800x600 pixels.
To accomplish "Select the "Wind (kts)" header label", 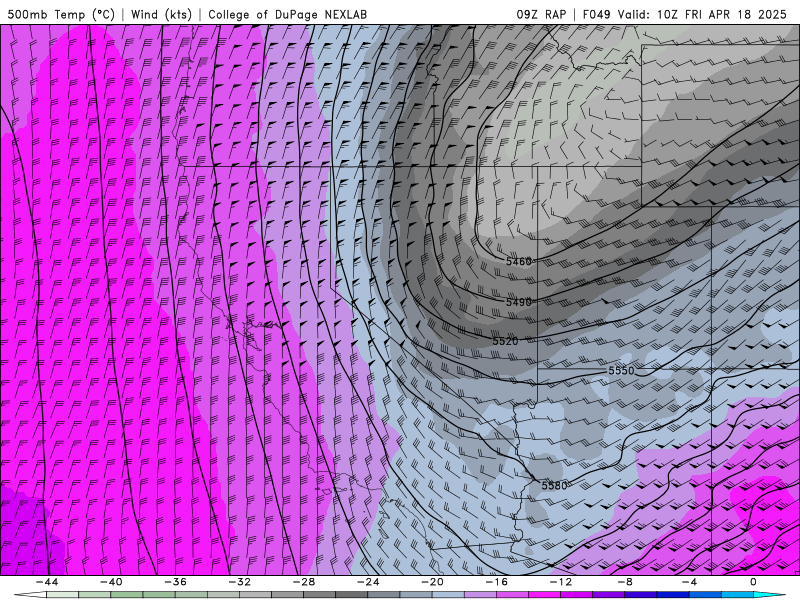I will tap(161, 14).
